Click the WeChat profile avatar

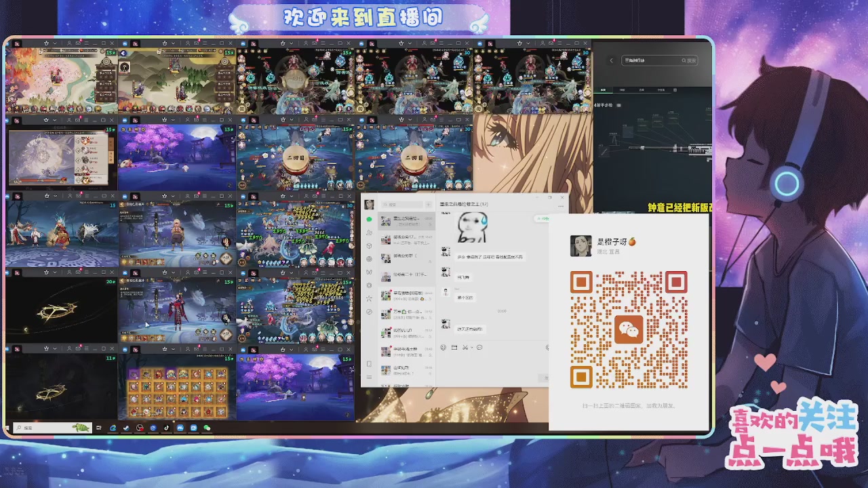[x=369, y=204]
